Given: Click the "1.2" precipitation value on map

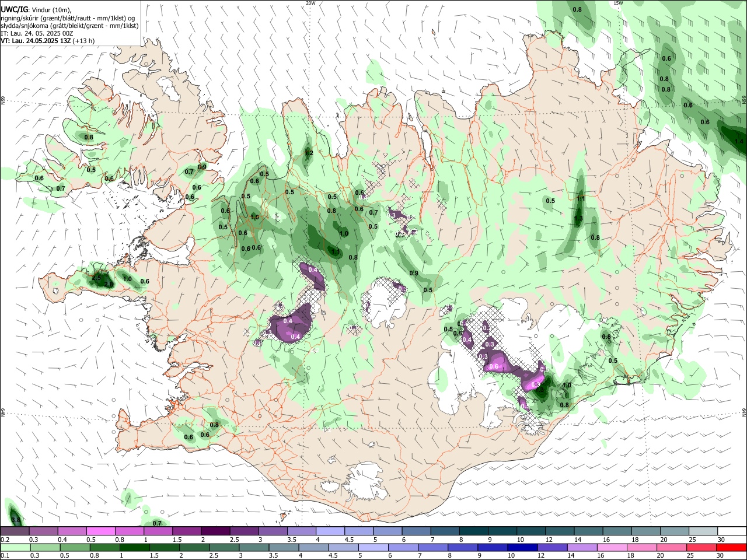Looking at the screenshot, I should pyautogui.click(x=309, y=153).
